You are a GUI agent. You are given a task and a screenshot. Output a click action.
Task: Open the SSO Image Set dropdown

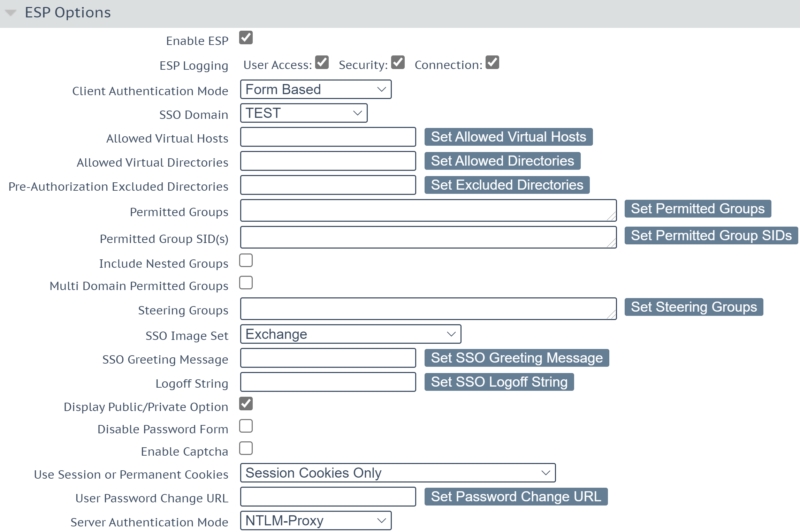pos(351,334)
